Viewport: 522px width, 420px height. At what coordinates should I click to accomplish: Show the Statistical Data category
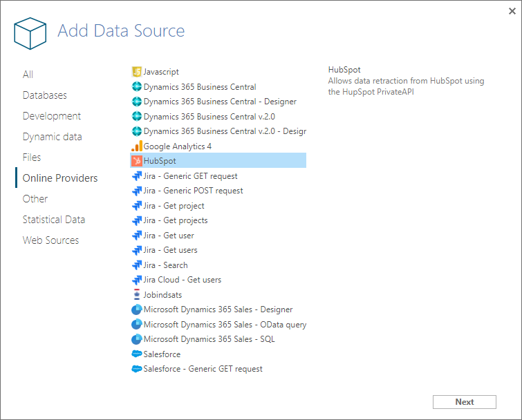pos(54,220)
